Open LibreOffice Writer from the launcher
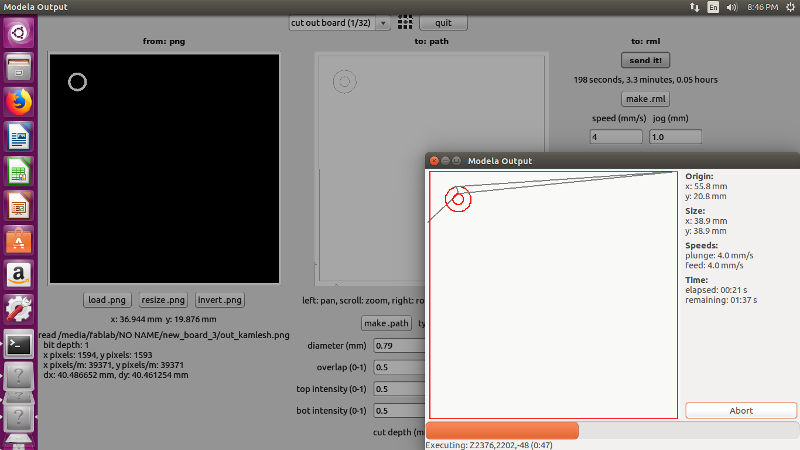This screenshot has width=800, height=450. click(18, 137)
